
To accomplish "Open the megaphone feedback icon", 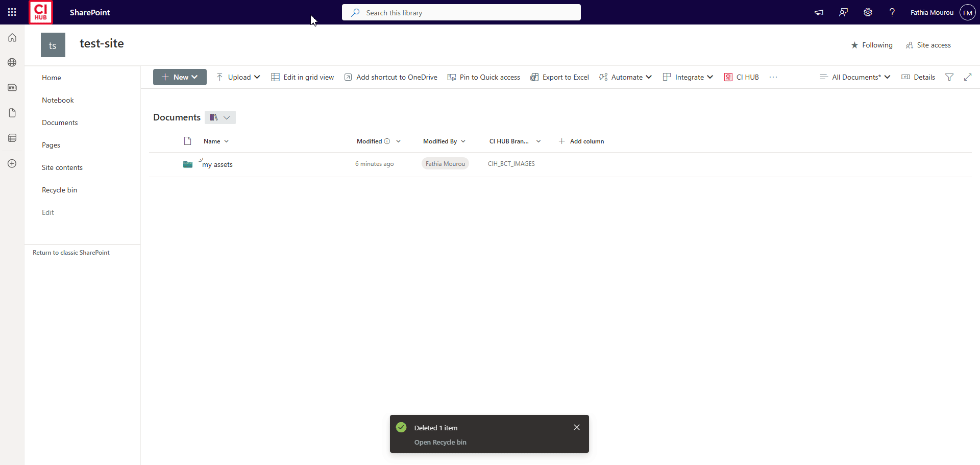I will point(819,12).
